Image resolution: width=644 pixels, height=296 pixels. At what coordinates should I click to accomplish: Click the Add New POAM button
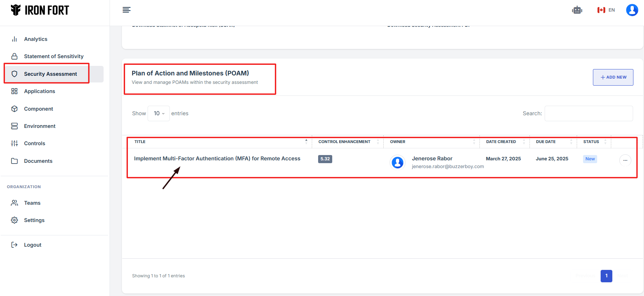[613, 77]
